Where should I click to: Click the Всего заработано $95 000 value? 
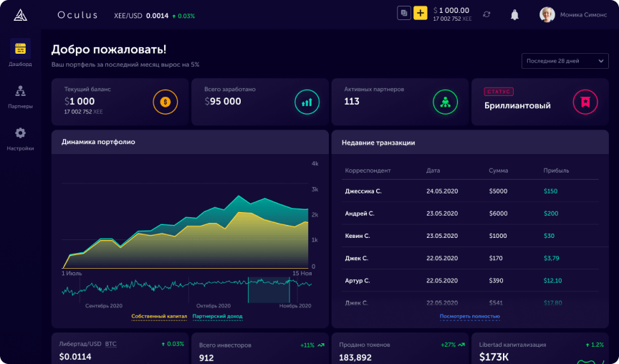(223, 102)
